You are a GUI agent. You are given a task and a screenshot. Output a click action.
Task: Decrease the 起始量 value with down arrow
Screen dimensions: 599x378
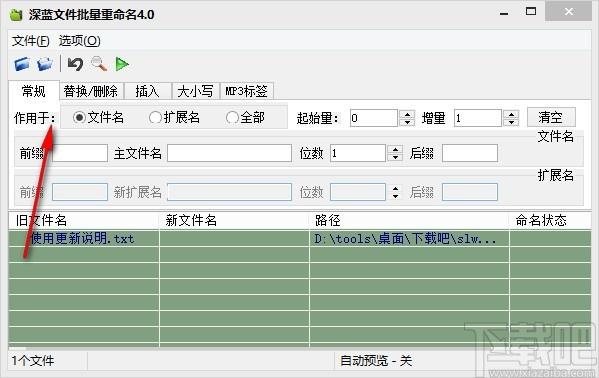tap(407, 122)
